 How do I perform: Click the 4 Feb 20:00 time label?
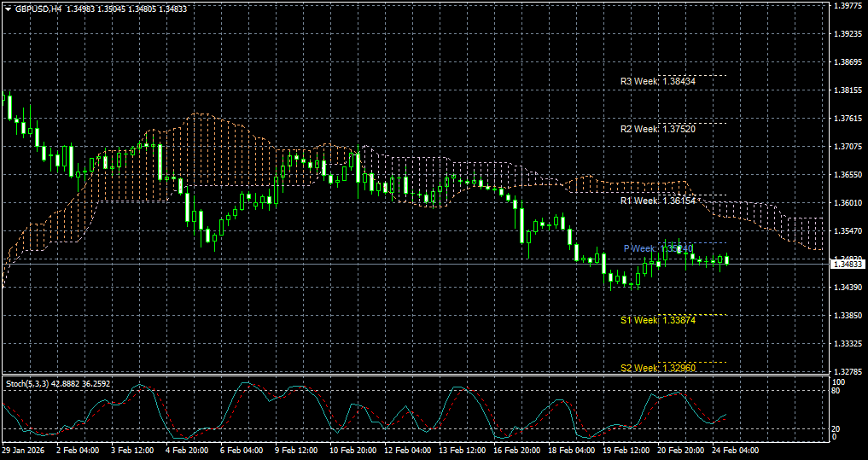pos(188,451)
